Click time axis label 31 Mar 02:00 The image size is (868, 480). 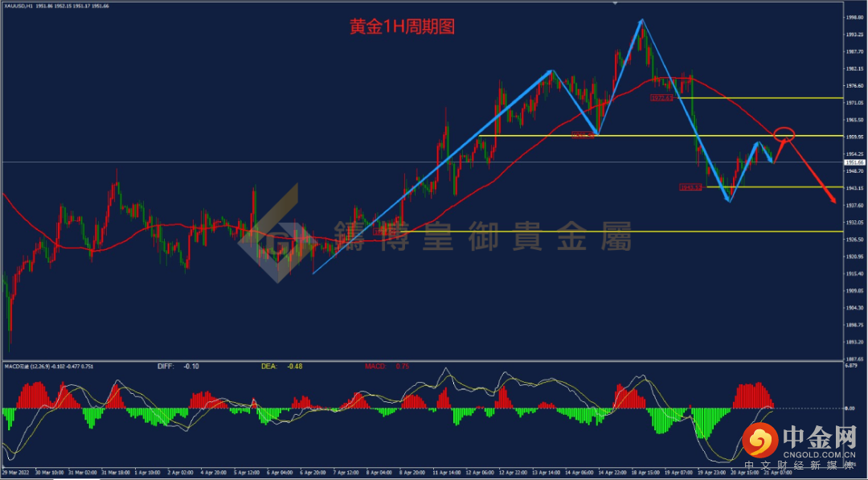[81, 474]
